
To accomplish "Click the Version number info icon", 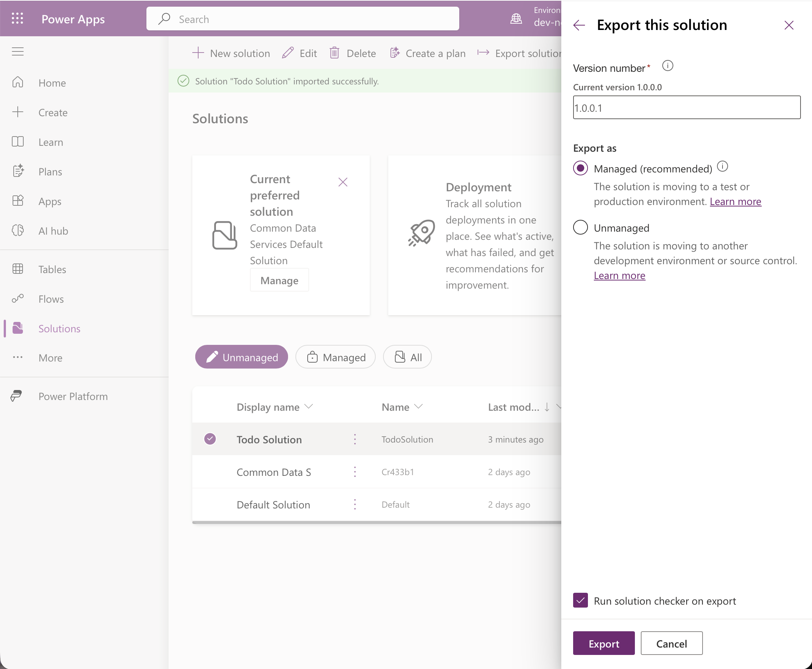I will (668, 66).
